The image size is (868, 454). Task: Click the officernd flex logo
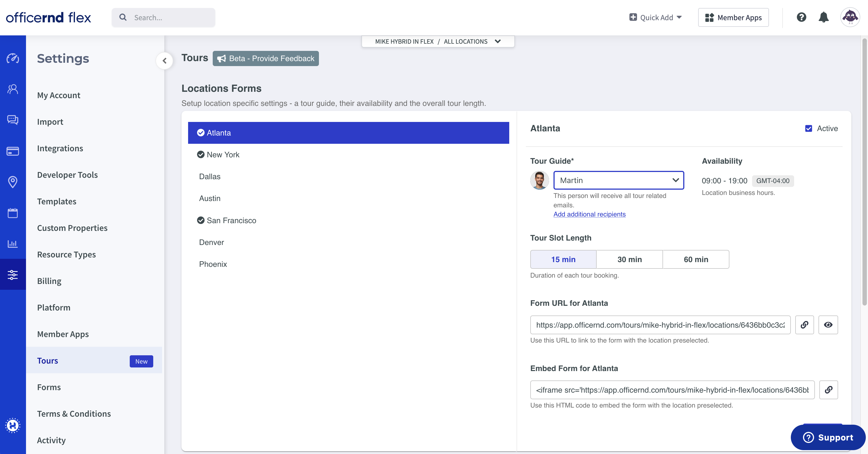point(48,17)
